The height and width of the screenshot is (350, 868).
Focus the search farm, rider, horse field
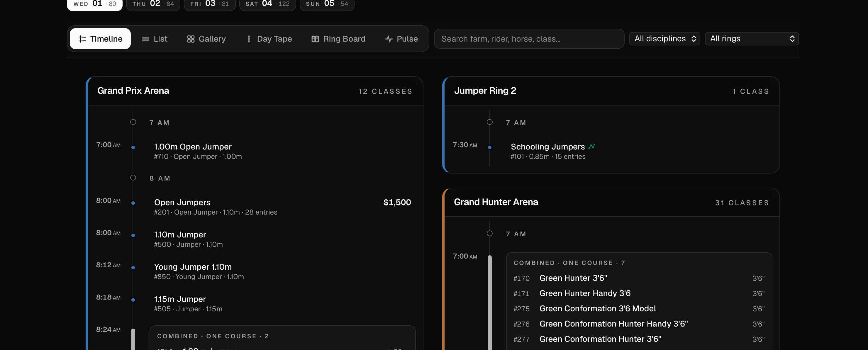[529, 39]
